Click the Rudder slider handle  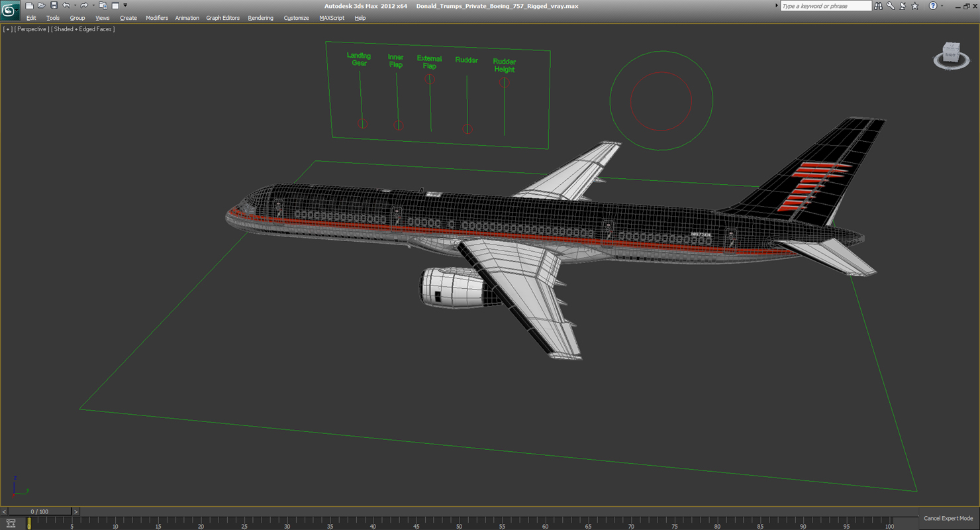[467, 129]
